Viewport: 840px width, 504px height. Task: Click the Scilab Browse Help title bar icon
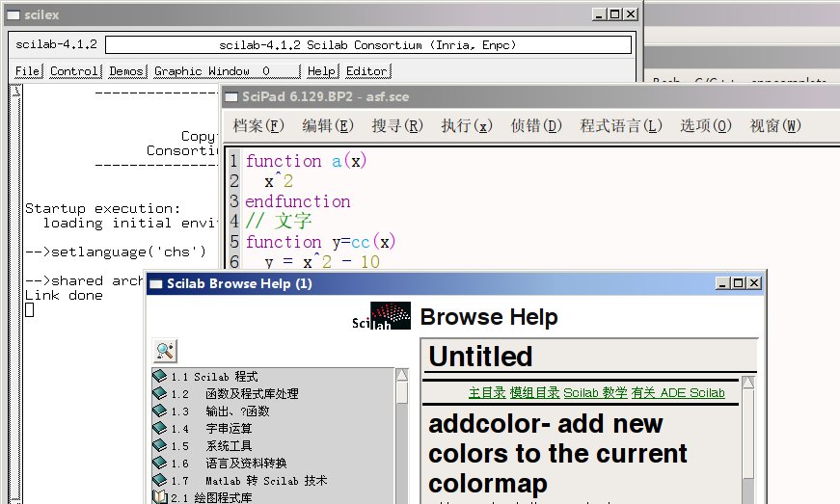pos(156,283)
